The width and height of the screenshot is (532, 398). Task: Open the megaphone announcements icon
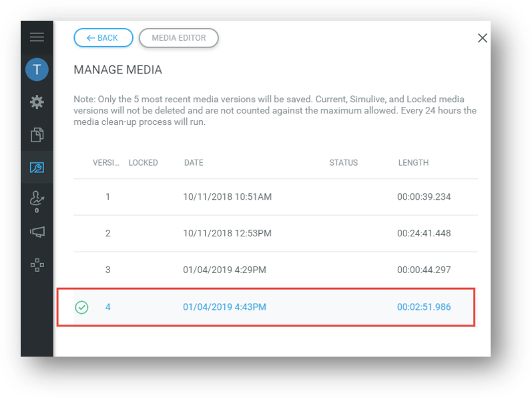37,232
